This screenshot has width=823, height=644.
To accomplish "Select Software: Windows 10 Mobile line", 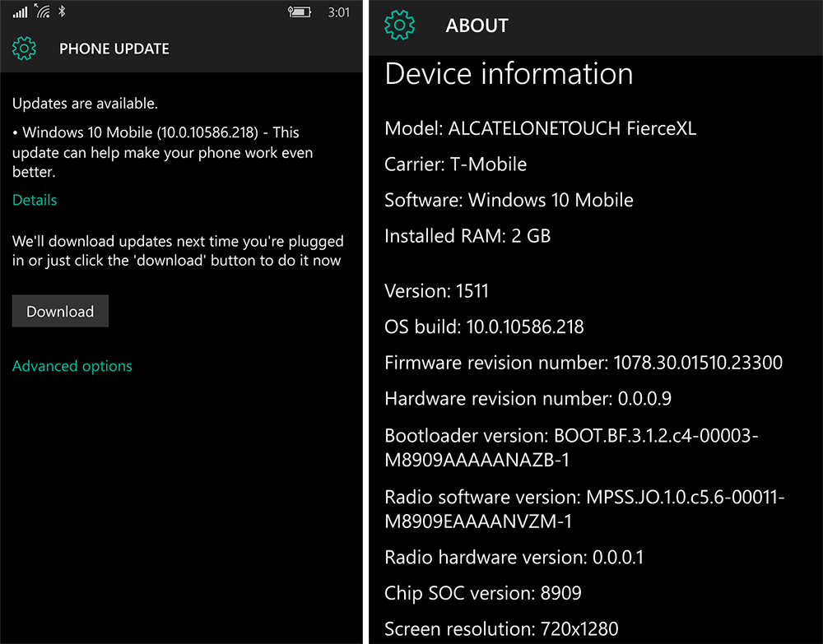I will (x=509, y=201).
